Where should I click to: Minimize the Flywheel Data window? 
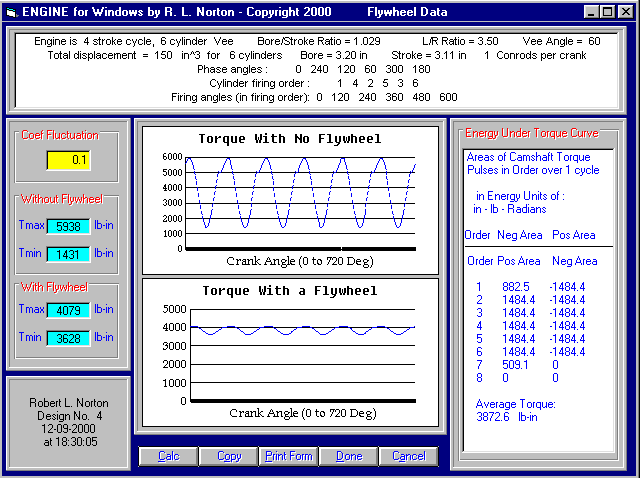click(591, 11)
